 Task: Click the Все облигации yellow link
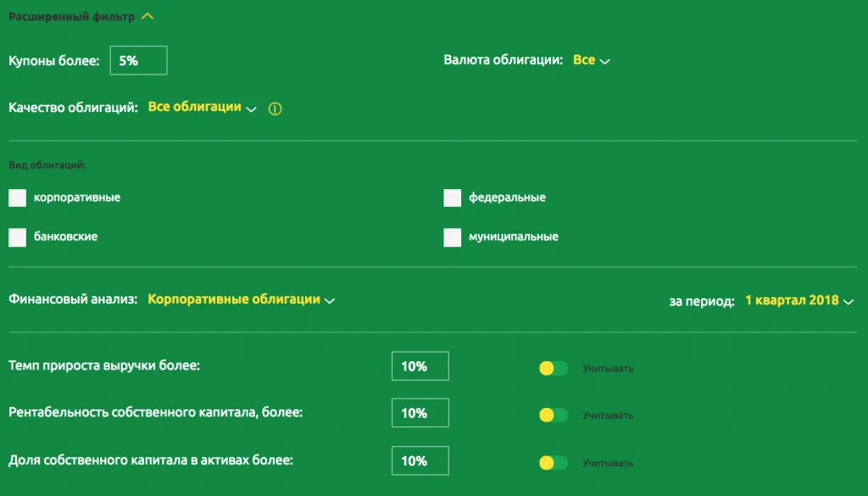(x=195, y=108)
